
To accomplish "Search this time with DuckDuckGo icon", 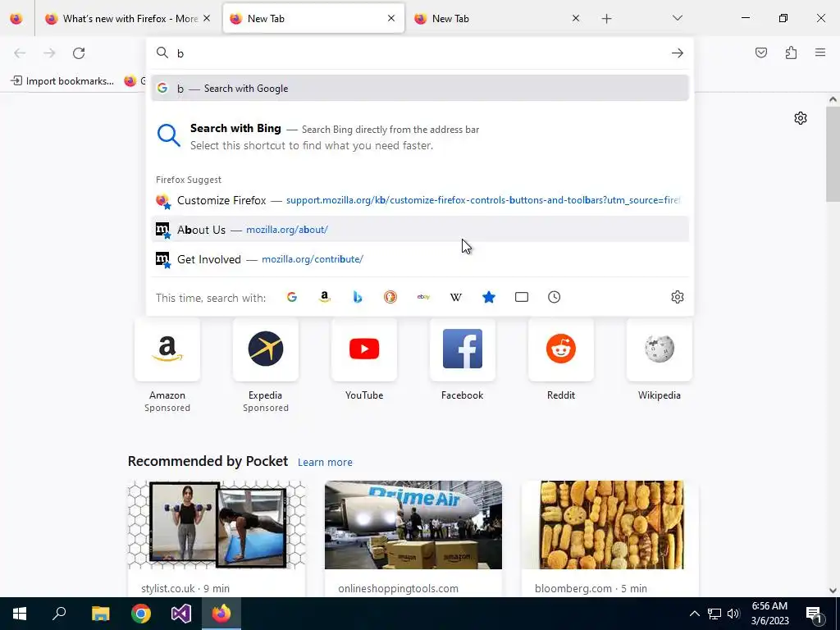I will (x=390, y=297).
